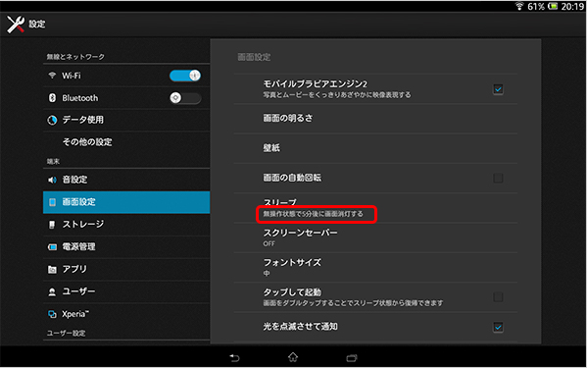Turn on the Bluetooth switch
This screenshot has width=588, height=368.
coord(185,98)
